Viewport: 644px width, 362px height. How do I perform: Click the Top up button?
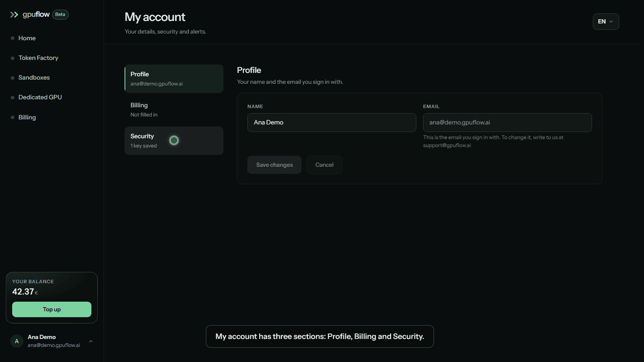tap(52, 309)
